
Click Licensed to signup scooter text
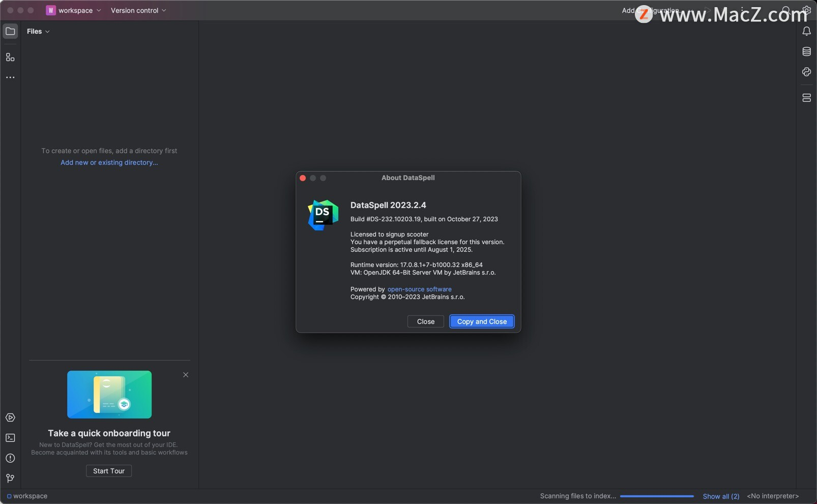coord(389,234)
